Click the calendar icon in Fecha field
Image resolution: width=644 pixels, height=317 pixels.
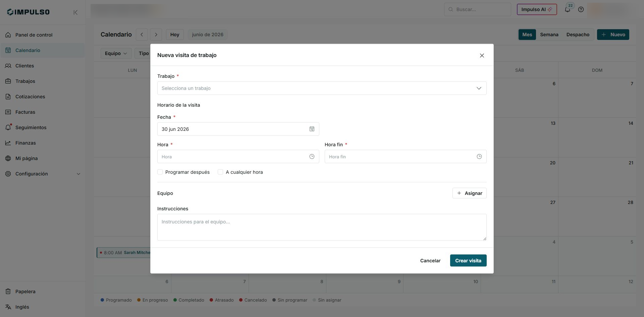pos(312,129)
